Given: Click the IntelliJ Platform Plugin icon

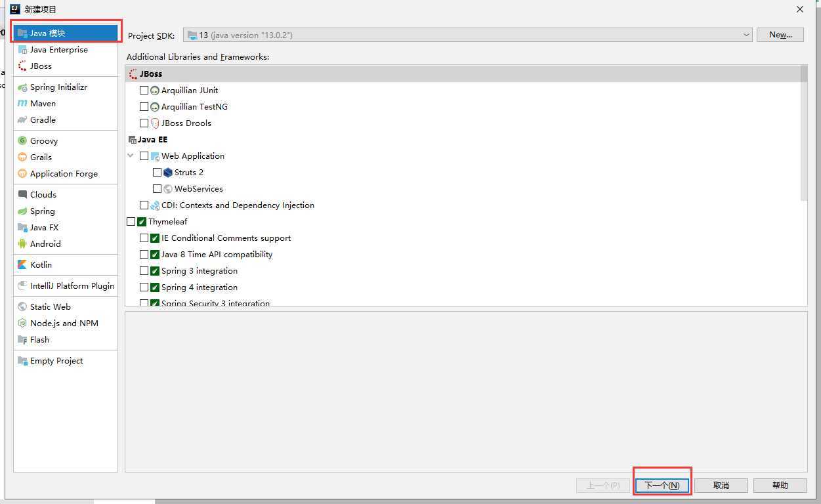Looking at the screenshot, I should [22, 285].
